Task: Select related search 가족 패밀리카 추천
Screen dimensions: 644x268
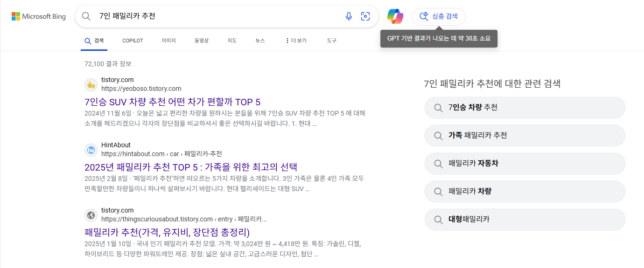Action: coord(525,136)
